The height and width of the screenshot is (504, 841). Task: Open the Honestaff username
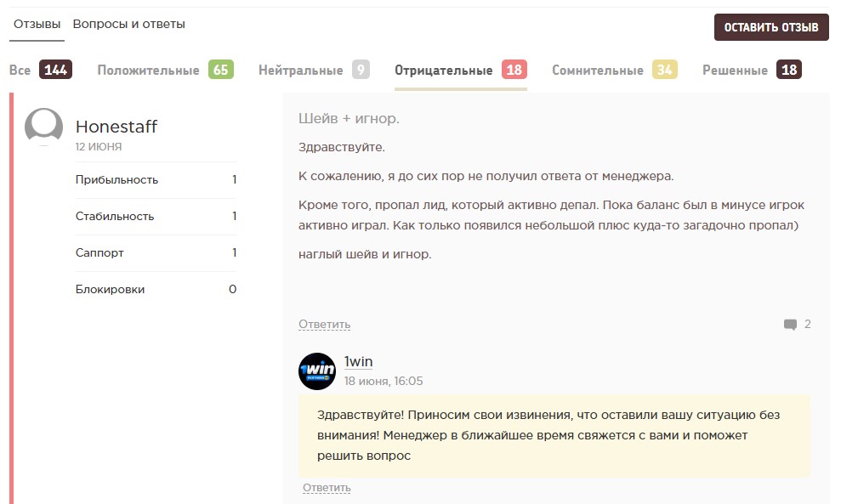point(116,127)
